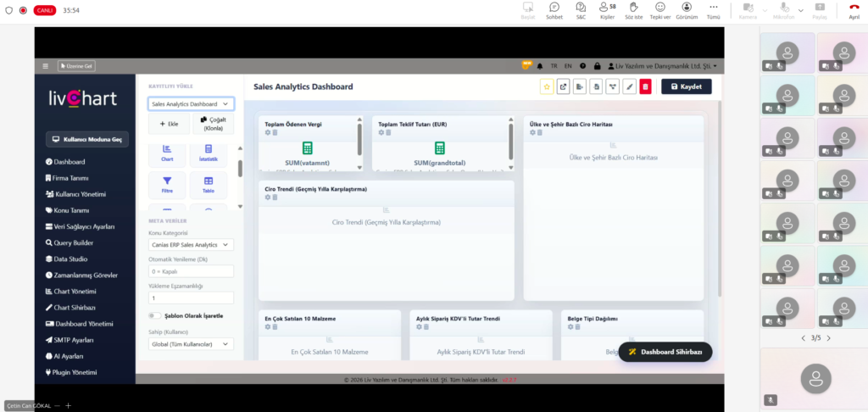Click the red trash delete icon in toolbar
Image resolution: width=868 pixels, height=412 pixels.
pyautogui.click(x=645, y=86)
